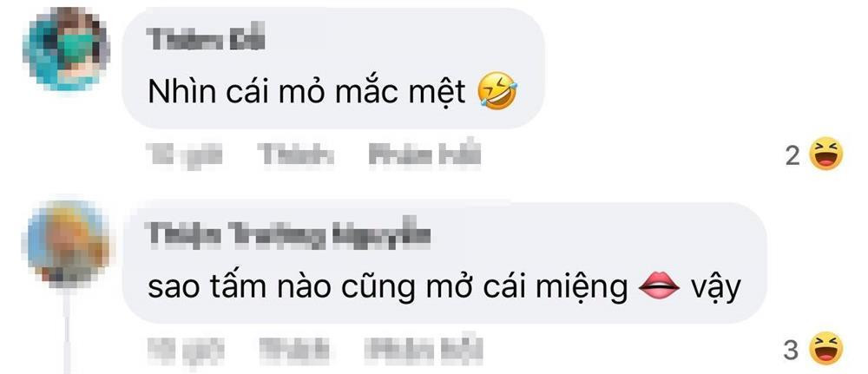Click the lips emoji in the second comment
868x374 pixels.
click(658, 287)
